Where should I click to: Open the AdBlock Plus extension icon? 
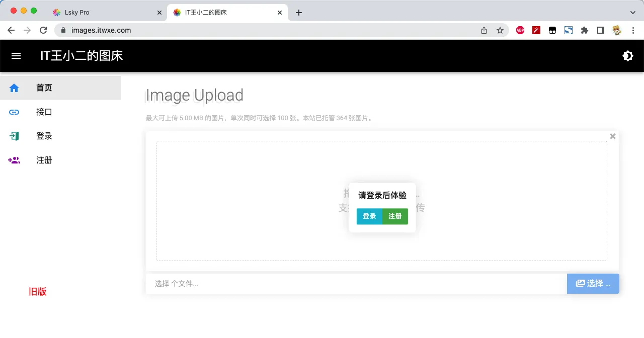[x=520, y=30]
